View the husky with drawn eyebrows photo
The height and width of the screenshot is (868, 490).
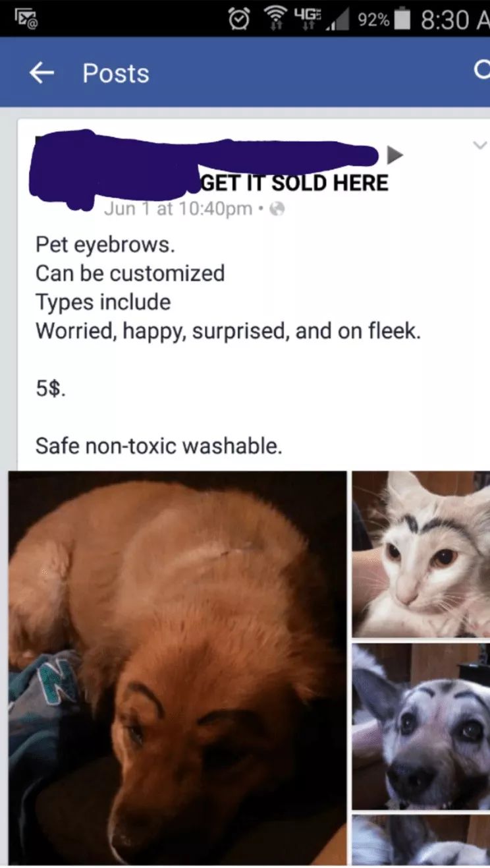click(421, 726)
